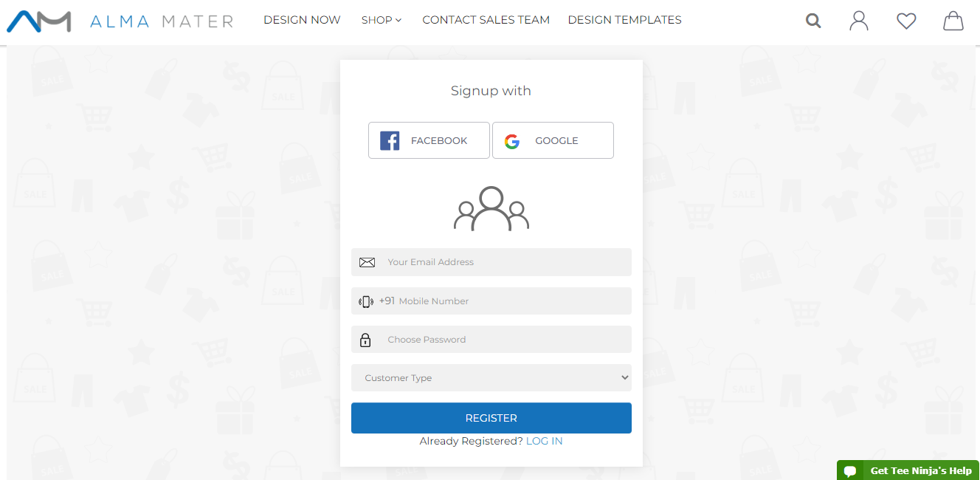The width and height of the screenshot is (980, 480).
Task: Open the Customer Type dropdown
Action: pos(491,377)
